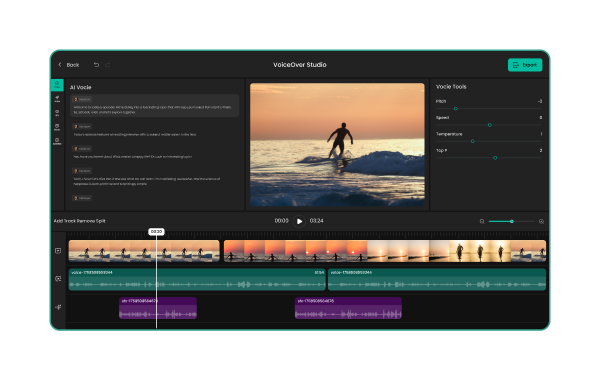The image size is (600, 380).
Task: Select the first surfer video clip
Action: pyautogui.click(x=144, y=251)
